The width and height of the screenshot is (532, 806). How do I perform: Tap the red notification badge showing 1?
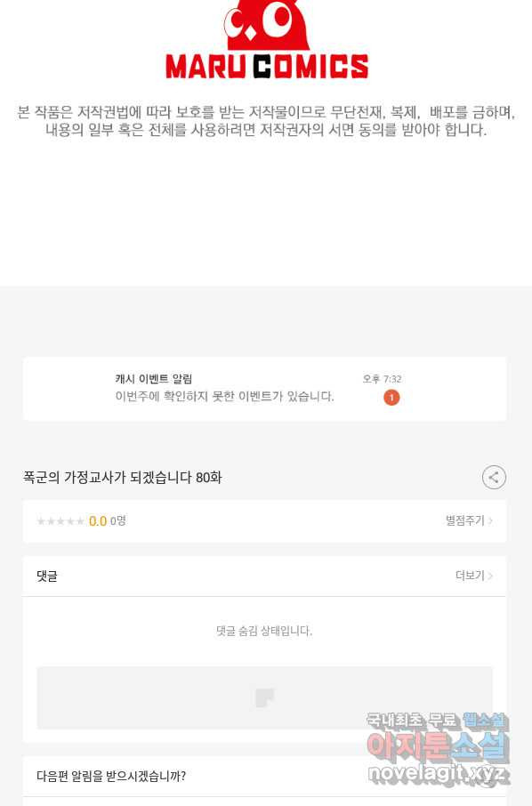[391, 398]
